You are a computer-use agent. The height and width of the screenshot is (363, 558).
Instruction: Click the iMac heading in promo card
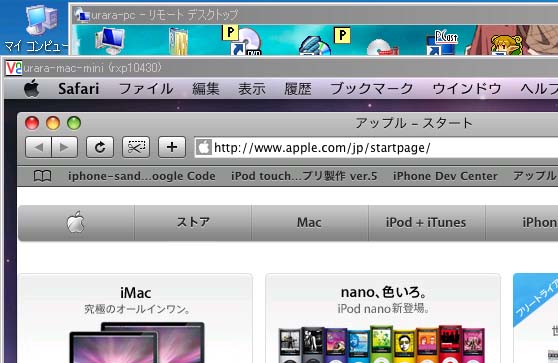point(136,293)
